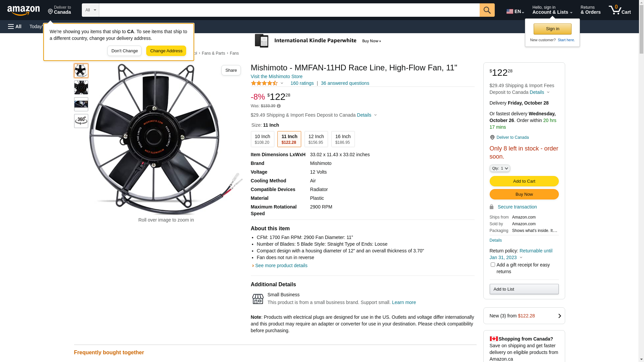Click into the search text field
Screen dimensions: 644x362
(289, 10)
